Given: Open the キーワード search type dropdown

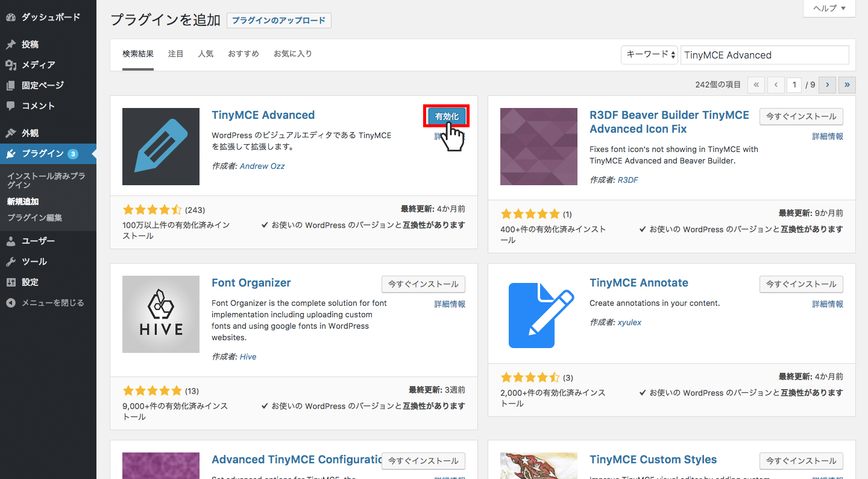Looking at the screenshot, I should coord(650,54).
